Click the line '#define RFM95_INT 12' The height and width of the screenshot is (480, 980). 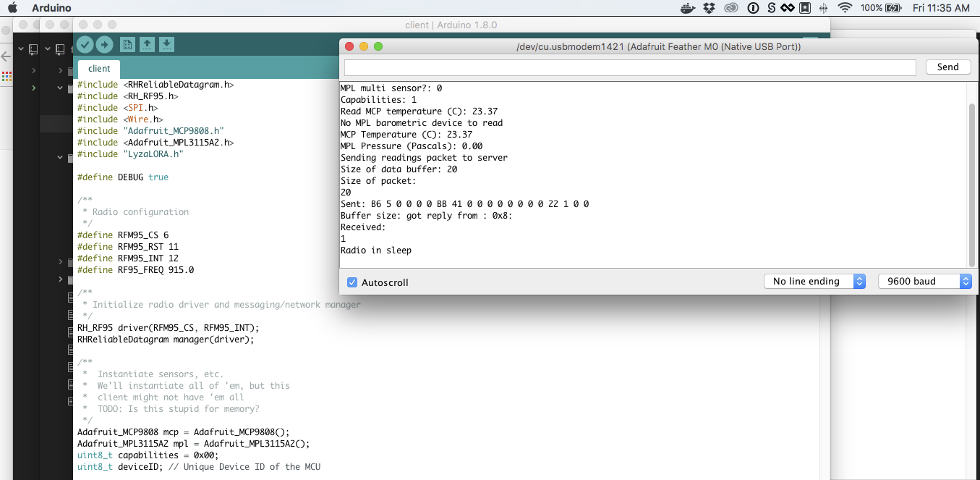(x=128, y=258)
